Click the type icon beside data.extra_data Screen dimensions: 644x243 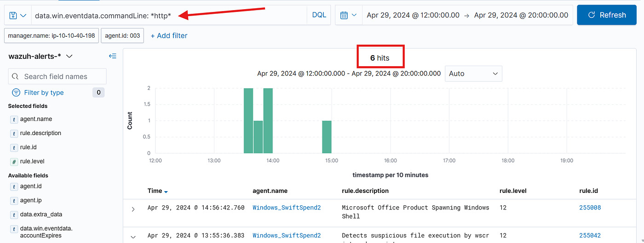click(13, 215)
